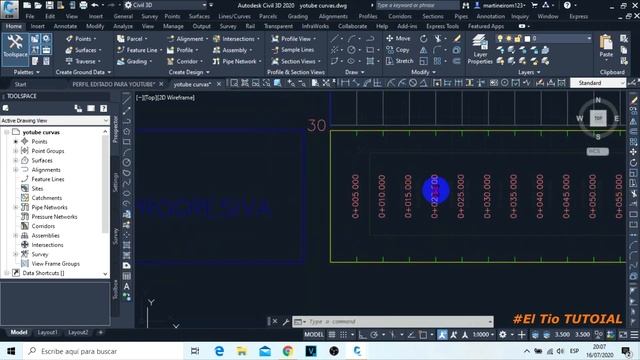Click the keyword search field in title bar
640x360 pixels.
[417, 5]
